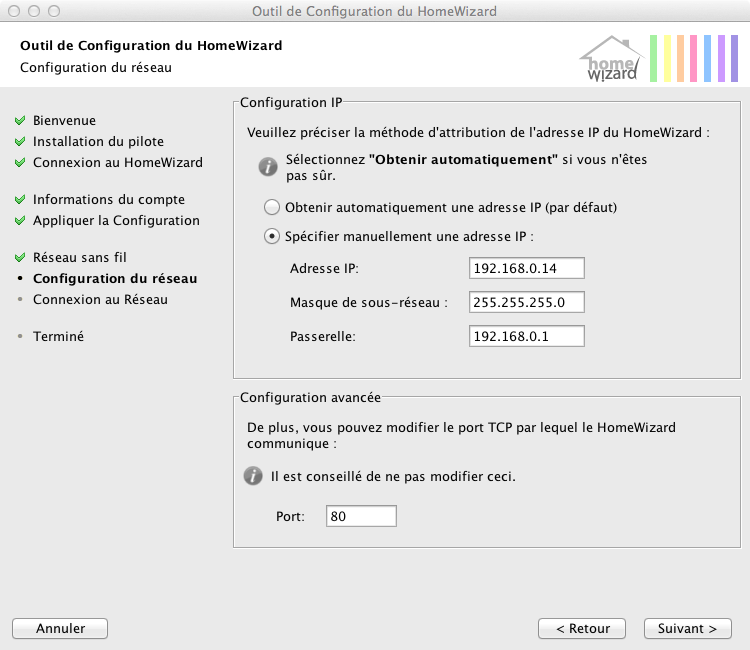Click the green checkmark next to Connexion au HomeWizard
Viewport: 750px width, 650px height.
coord(20,163)
